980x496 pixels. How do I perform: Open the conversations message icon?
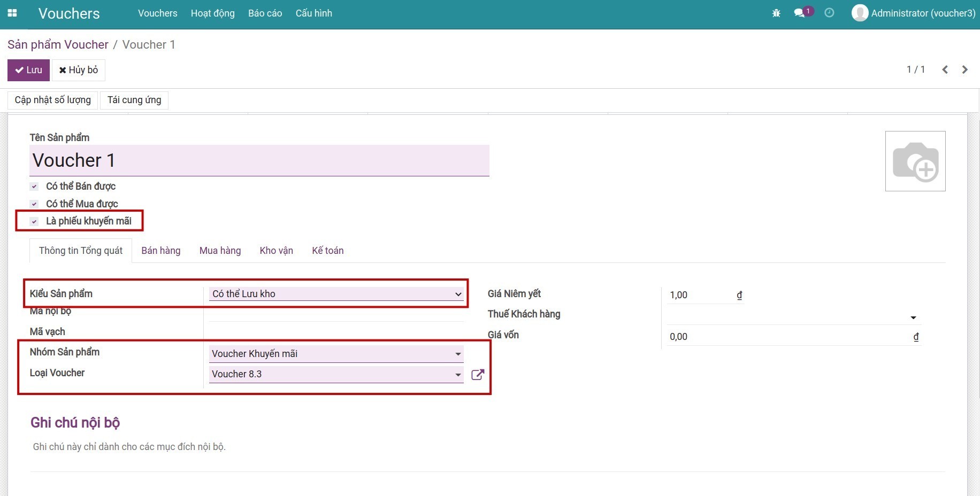(x=800, y=13)
